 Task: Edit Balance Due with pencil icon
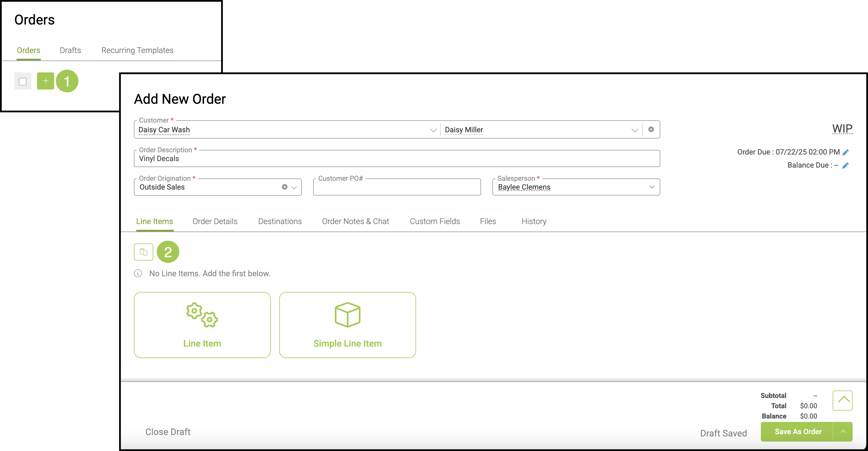(845, 166)
